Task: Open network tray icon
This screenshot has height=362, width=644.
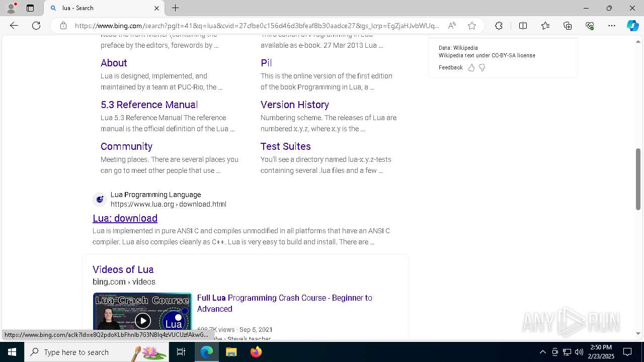Action: [567, 352]
